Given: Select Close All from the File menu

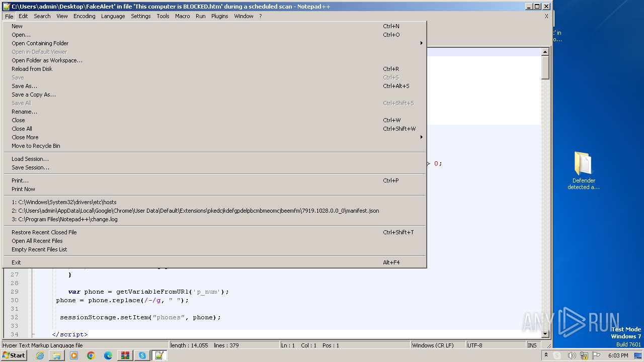Looking at the screenshot, I should (215, 129).
